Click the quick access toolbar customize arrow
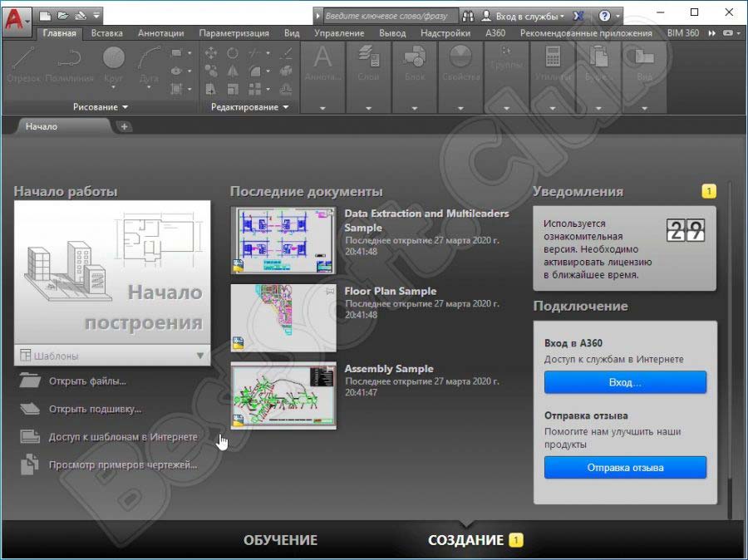The height and width of the screenshot is (560, 748). [96, 16]
